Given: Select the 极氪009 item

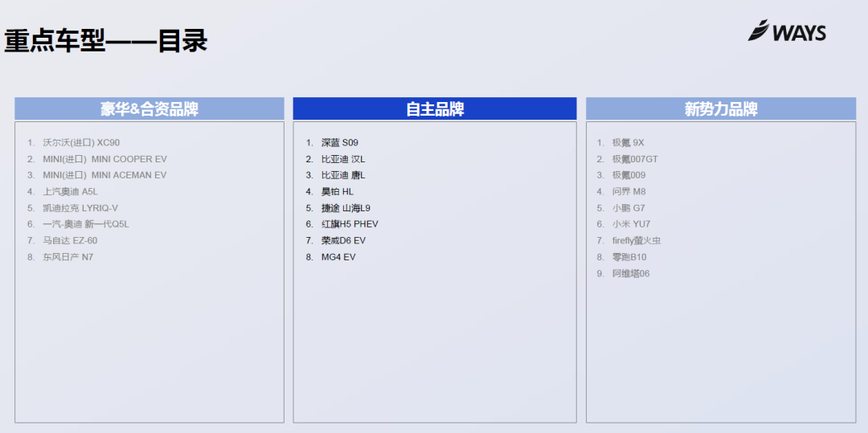Looking at the screenshot, I should coord(628,175).
